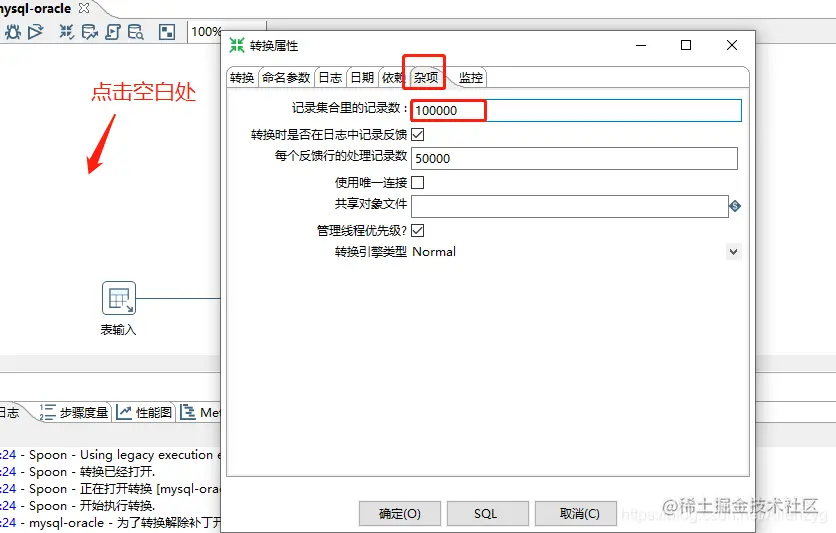Click the 共享对象文件 input field
Viewport: 836px width, 533px height.
569,206
